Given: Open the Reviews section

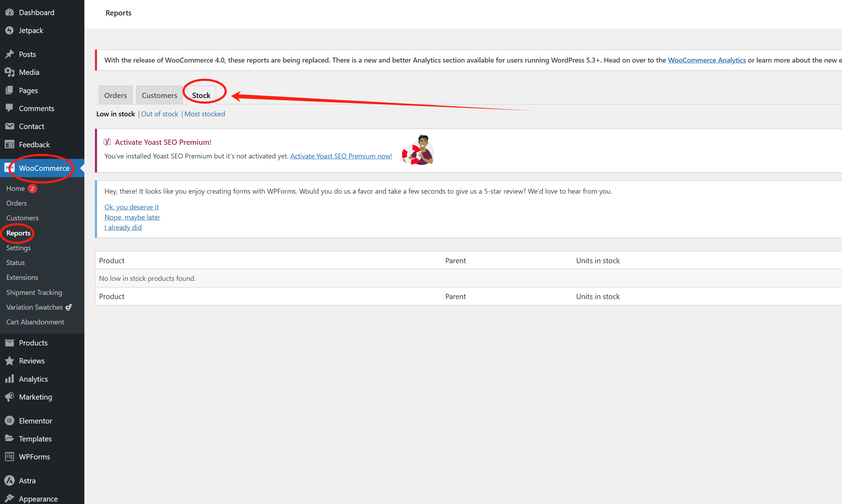Looking at the screenshot, I should [x=32, y=360].
